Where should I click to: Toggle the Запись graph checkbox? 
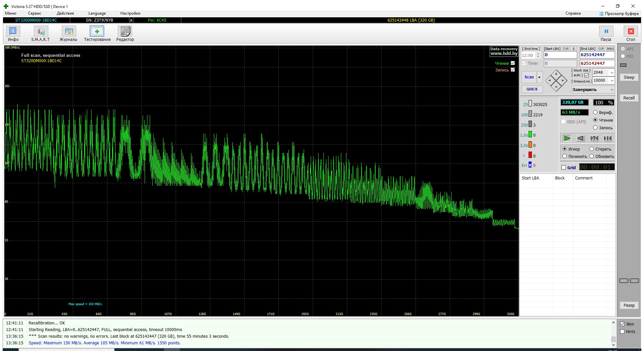coord(513,70)
